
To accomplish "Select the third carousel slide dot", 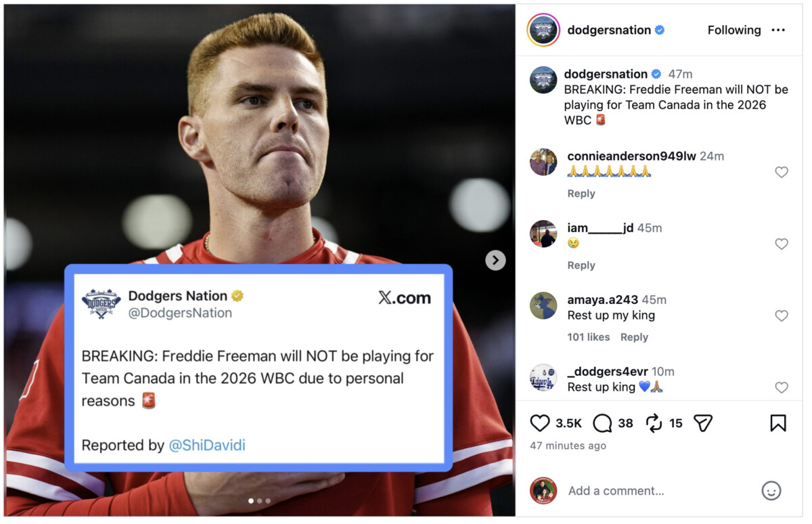I will pyautogui.click(x=268, y=501).
